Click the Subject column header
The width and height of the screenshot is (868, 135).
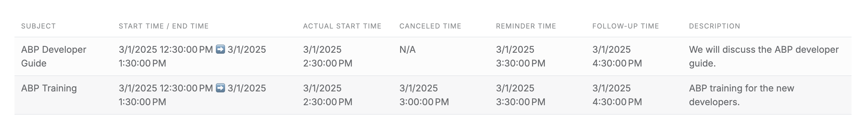[x=38, y=26]
